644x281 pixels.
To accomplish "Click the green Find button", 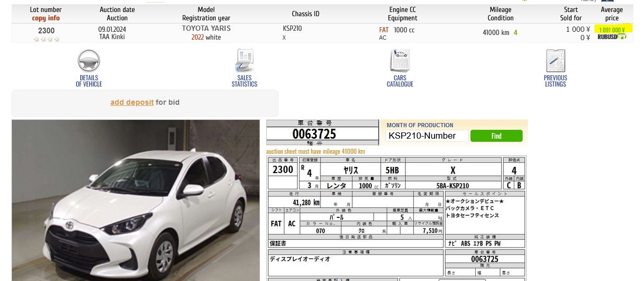I will tap(496, 136).
